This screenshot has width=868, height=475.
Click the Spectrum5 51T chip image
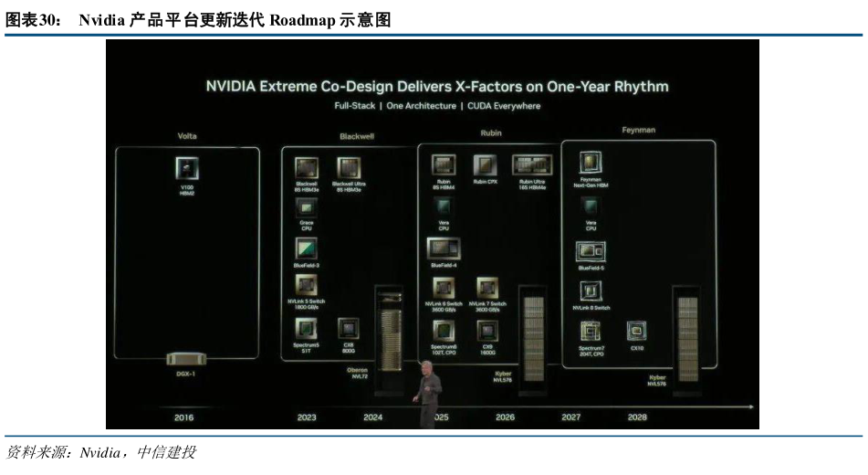click(x=306, y=329)
